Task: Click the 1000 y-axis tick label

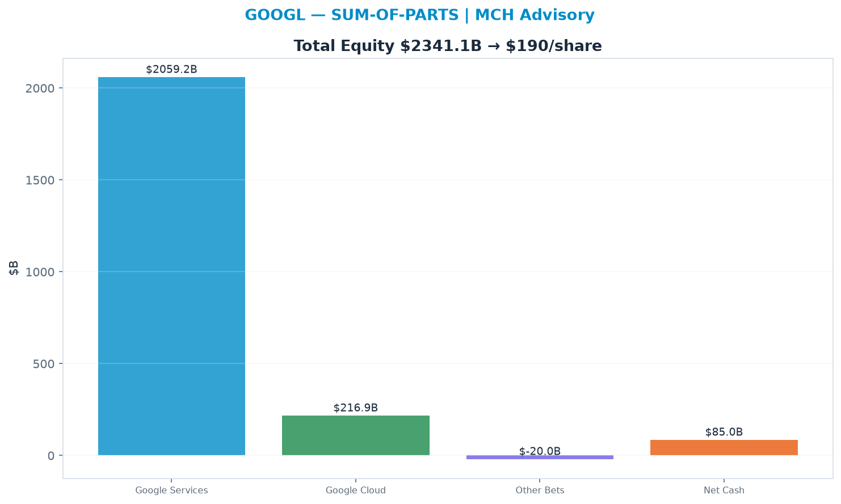Action: [x=40, y=272]
